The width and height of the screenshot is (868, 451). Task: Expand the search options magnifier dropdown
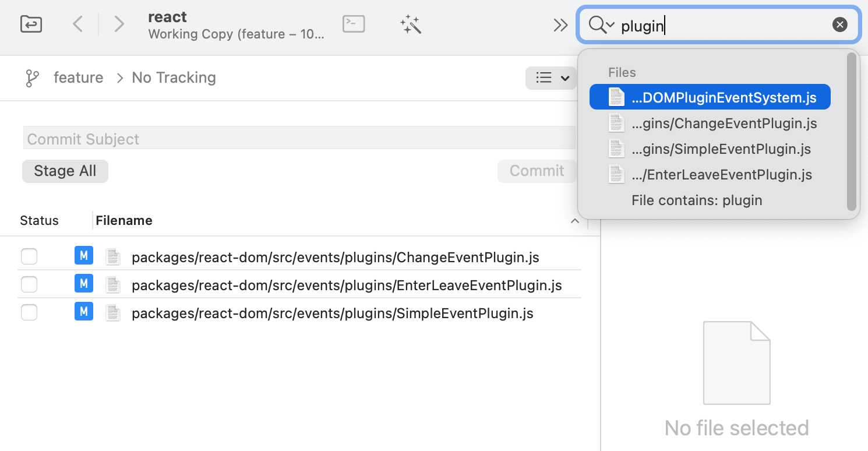click(x=602, y=25)
